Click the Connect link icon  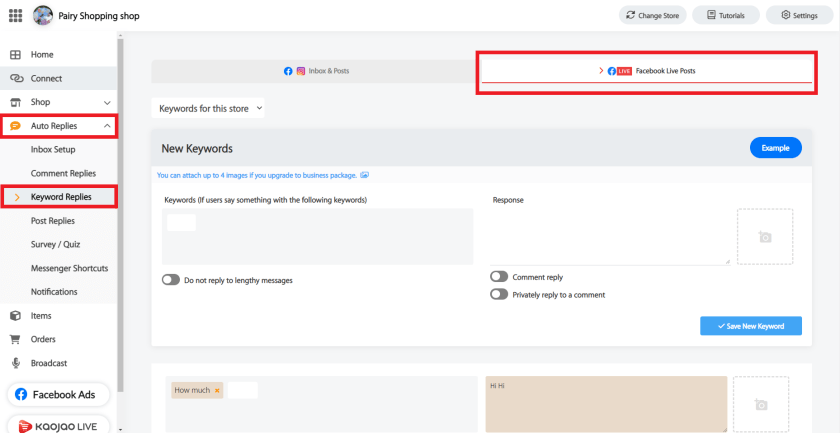16,78
